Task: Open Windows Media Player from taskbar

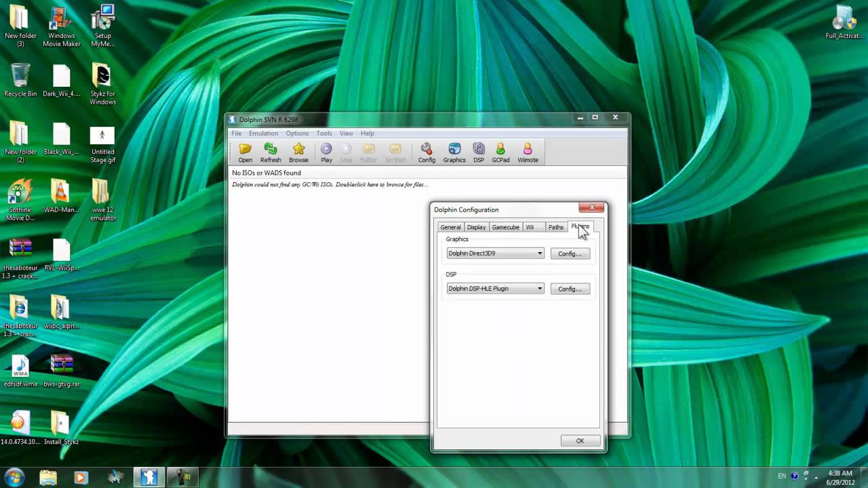Action: (x=81, y=477)
